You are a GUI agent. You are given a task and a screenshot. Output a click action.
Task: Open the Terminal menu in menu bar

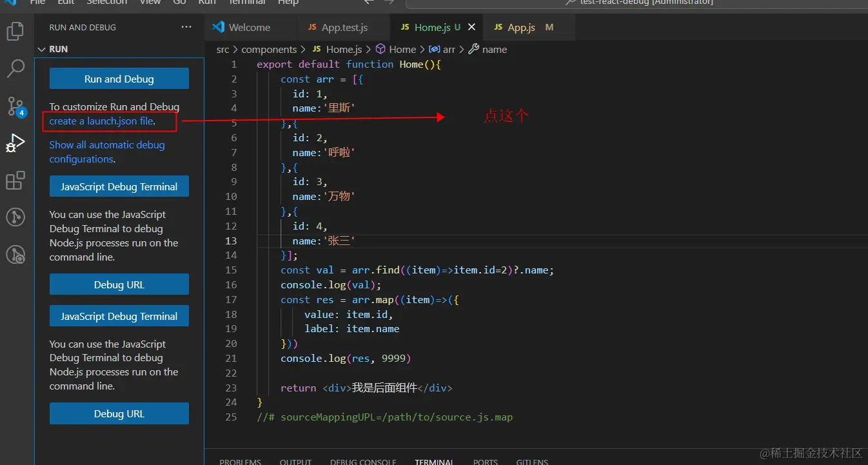[x=248, y=3]
